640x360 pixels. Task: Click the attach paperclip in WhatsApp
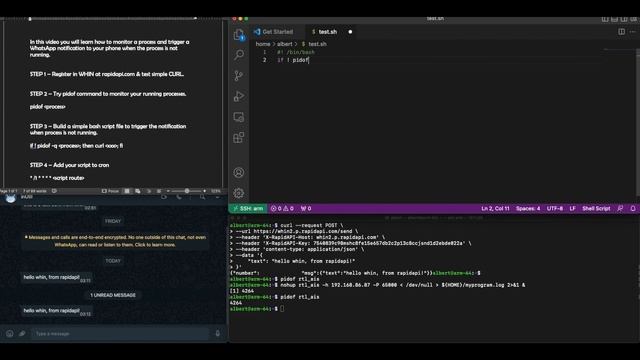click(x=22, y=333)
